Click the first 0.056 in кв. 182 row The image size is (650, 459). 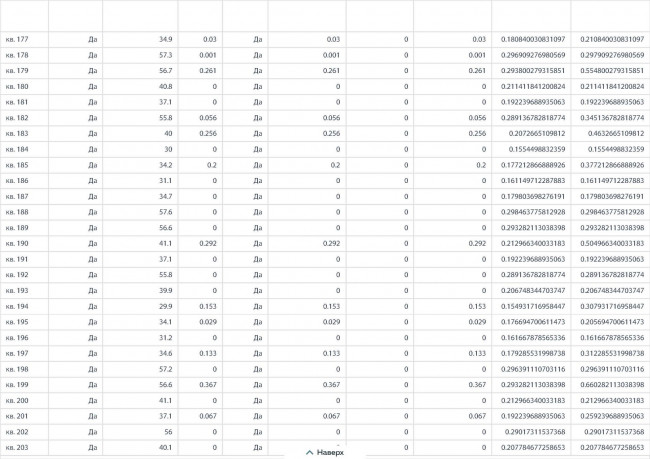coord(208,118)
